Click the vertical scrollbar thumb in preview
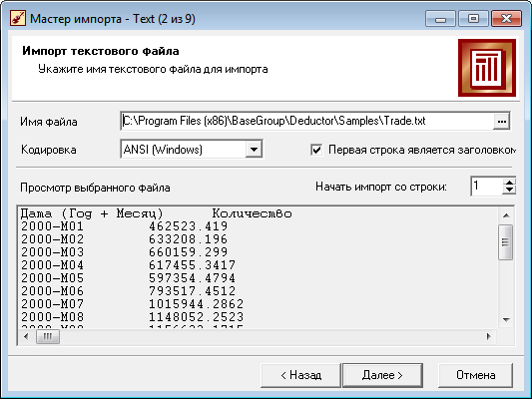 point(505,242)
